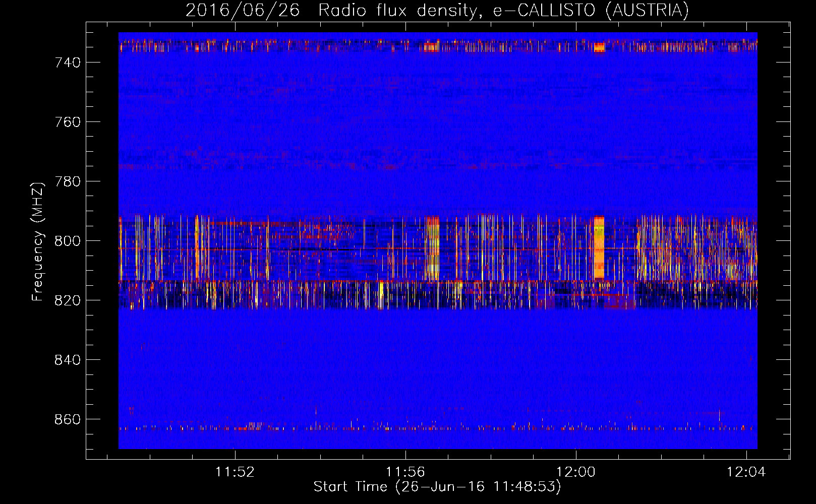The width and height of the screenshot is (816, 504).
Task: Click the plot title '2016/06/26 Radio flux density'
Action: [x=437, y=10]
